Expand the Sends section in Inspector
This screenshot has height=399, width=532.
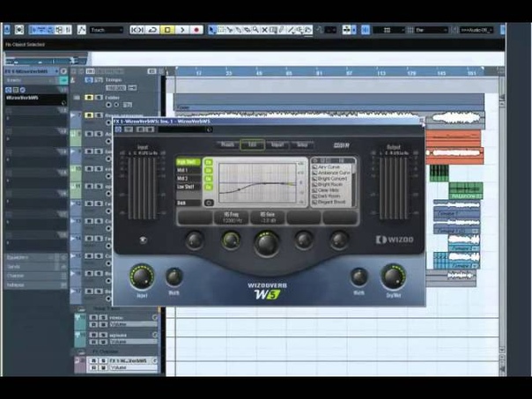[x=36, y=267]
